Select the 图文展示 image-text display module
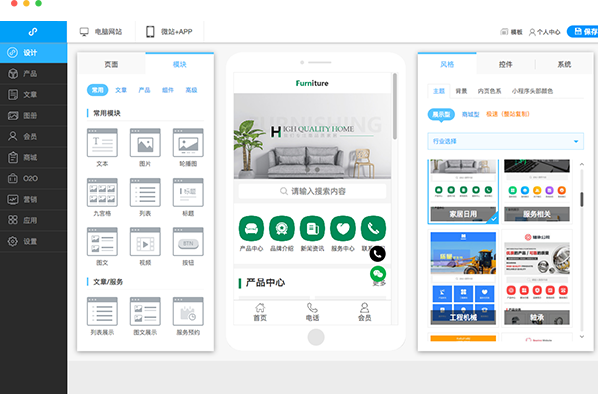This screenshot has width=598, height=394. coord(145,311)
